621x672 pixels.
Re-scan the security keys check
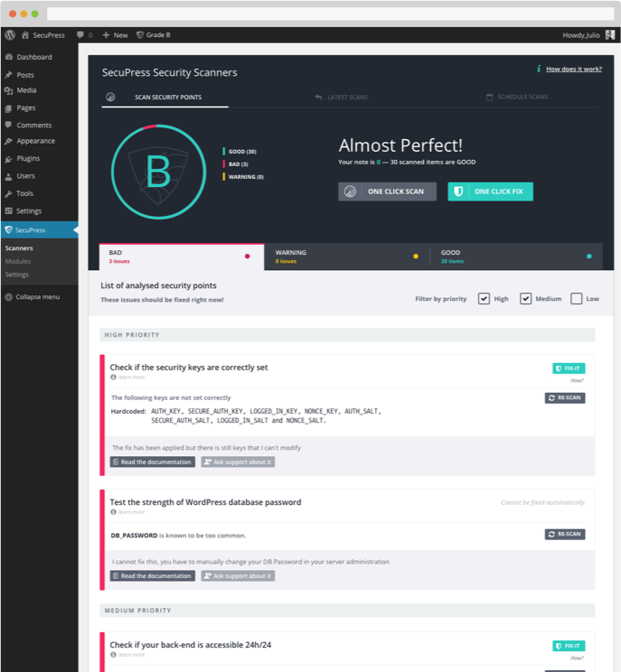coord(565,398)
